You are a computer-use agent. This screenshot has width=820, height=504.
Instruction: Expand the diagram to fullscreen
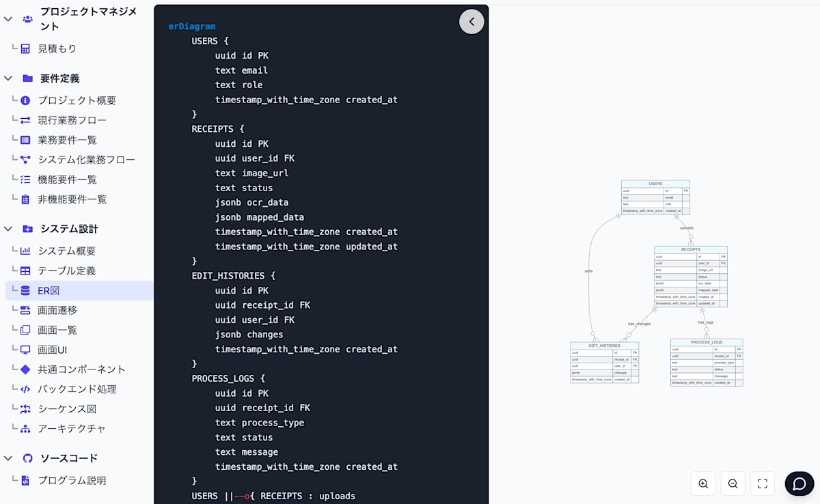pyautogui.click(x=763, y=484)
